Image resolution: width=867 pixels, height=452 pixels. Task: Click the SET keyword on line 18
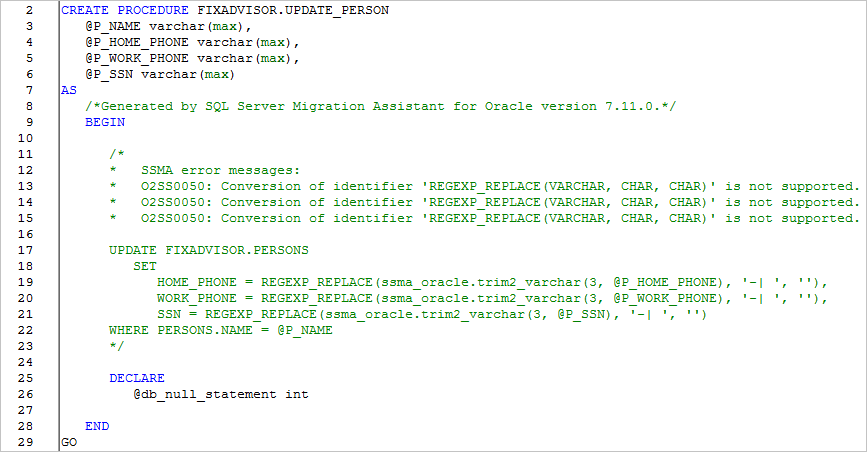[145, 267]
